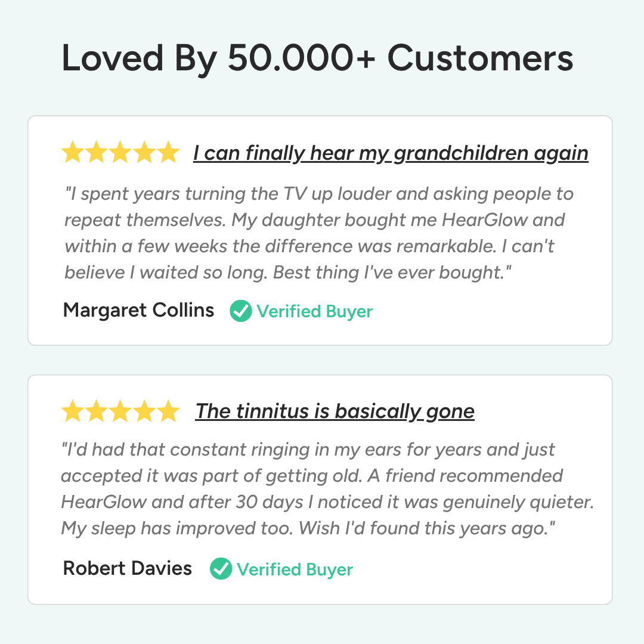This screenshot has width=644, height=644.
Task: Click the third star in Margaret Collins' review
Action: (120, 153)
